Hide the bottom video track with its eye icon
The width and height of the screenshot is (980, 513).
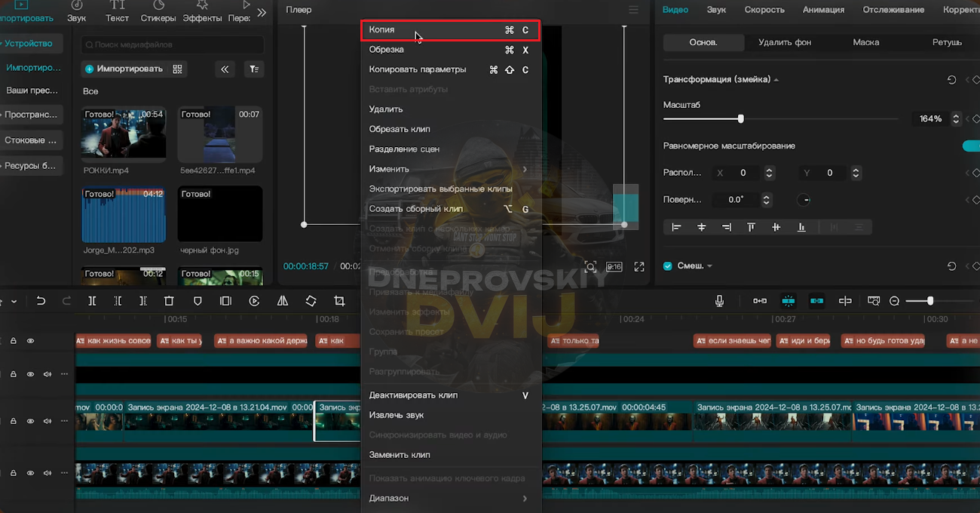coord(31,473)
